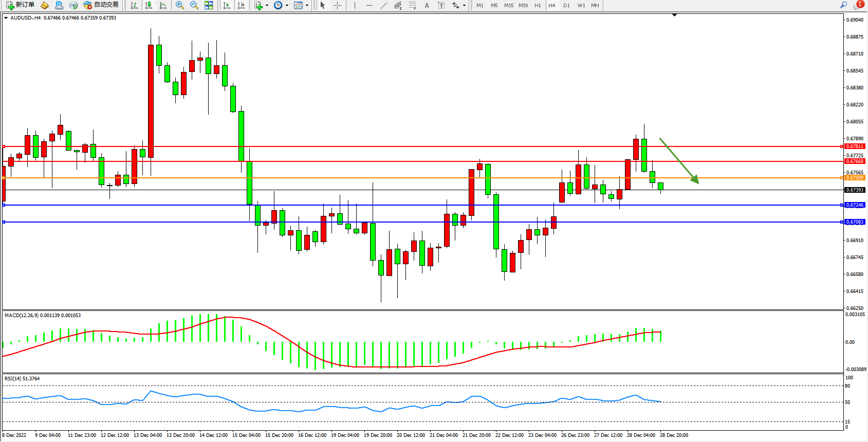
Task: Click the Tile Windows icon
Action: [x=209, y=5]
